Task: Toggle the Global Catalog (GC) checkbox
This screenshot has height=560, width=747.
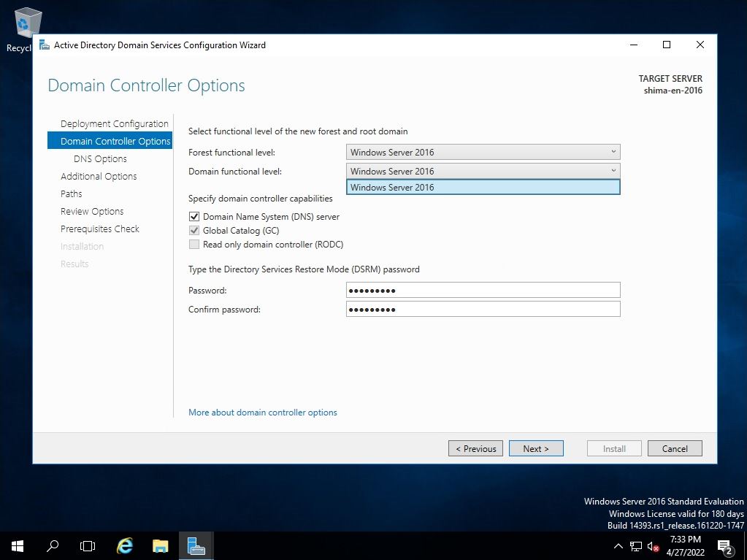Action: 194,231
